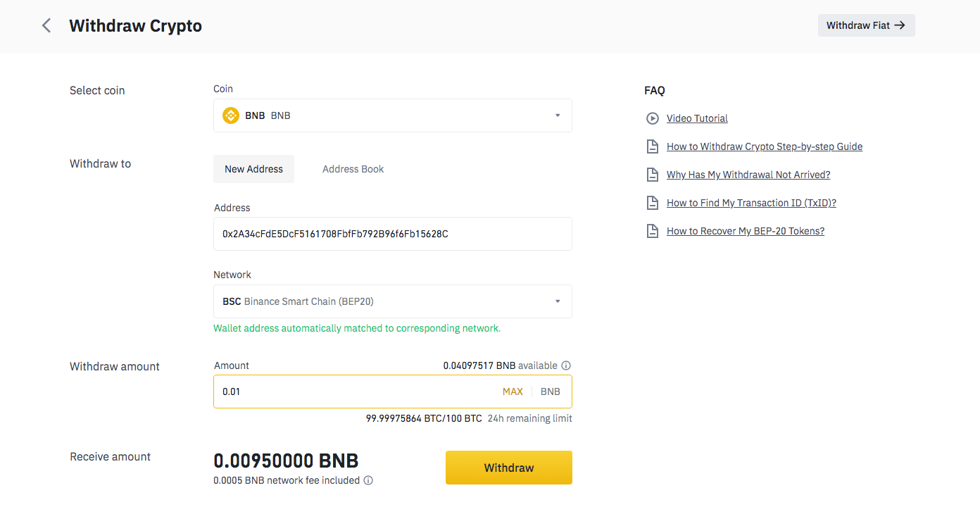The height and width of the screenshot is (519, 980).
Task: Select the New Address tab
Action: (x=253, y=169)
